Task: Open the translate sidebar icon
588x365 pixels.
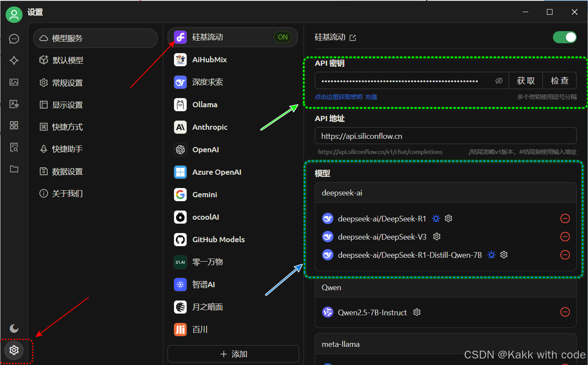Action: 14,104
